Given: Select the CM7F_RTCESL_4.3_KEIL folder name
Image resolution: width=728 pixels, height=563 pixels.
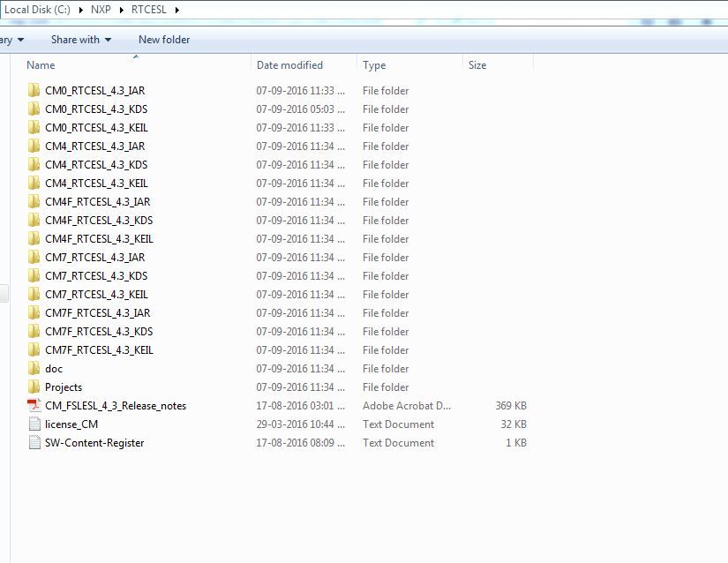Looking at the screenshot, I should coord(100,350).
